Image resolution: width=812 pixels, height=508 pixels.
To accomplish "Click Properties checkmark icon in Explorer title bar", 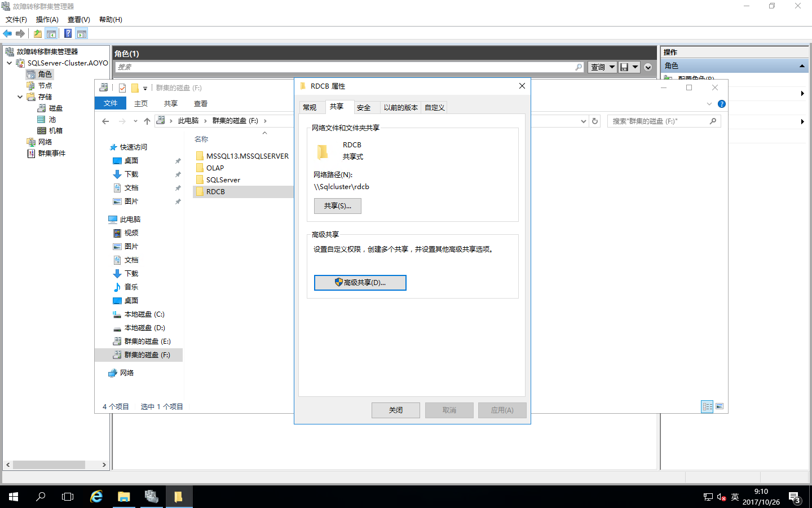I will click(x=122, y=88).
